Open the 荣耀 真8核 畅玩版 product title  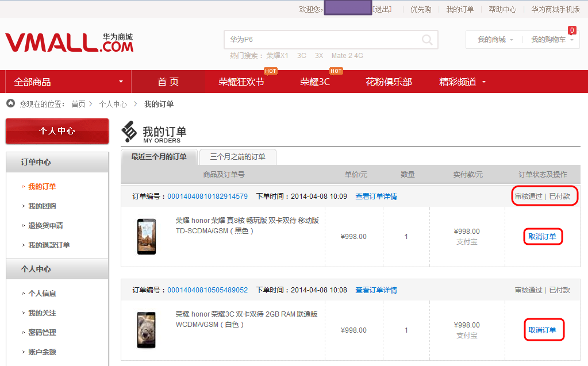(247, 225)
